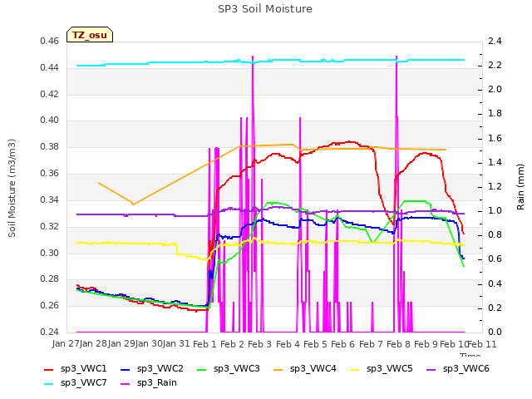Click the 1.6 right axis label
The height and width of the screenshot is (399, 532).
point(495,138)
